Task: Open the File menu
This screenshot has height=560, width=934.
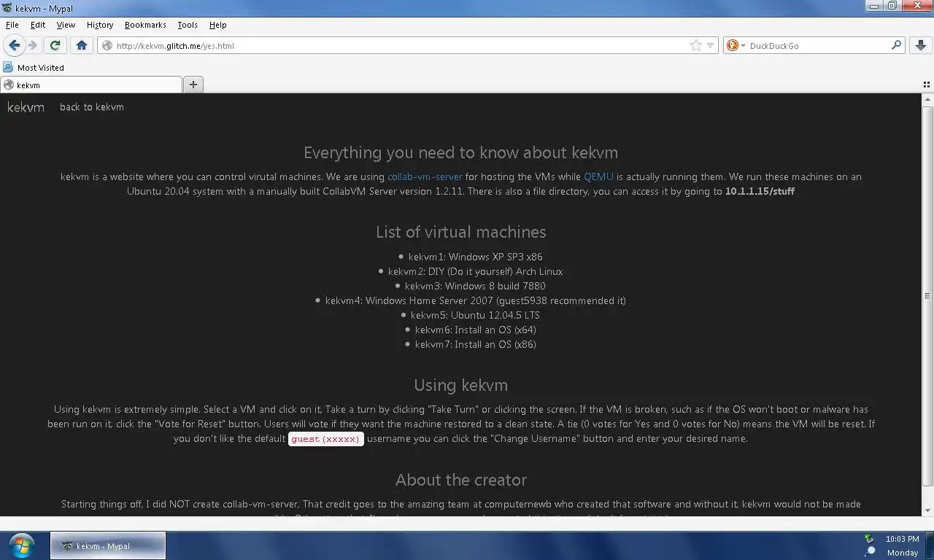Action: tap(12, 25)
